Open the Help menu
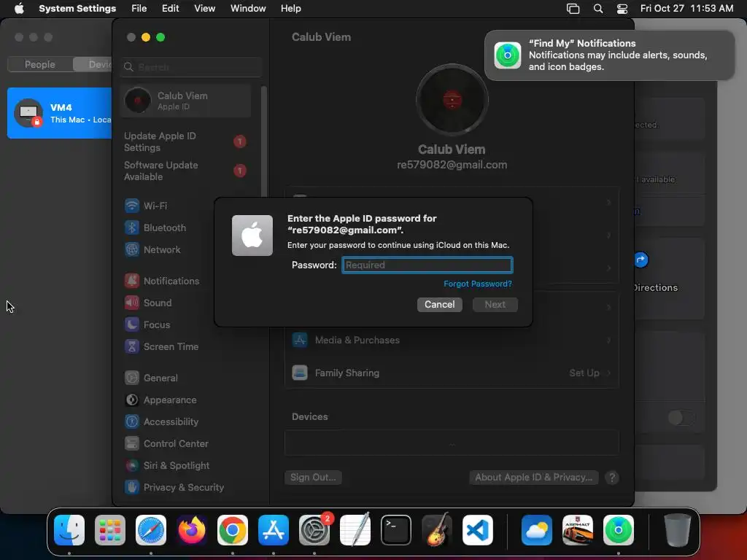The height and width of the screenshot is (560, 747). click(290, 9)
